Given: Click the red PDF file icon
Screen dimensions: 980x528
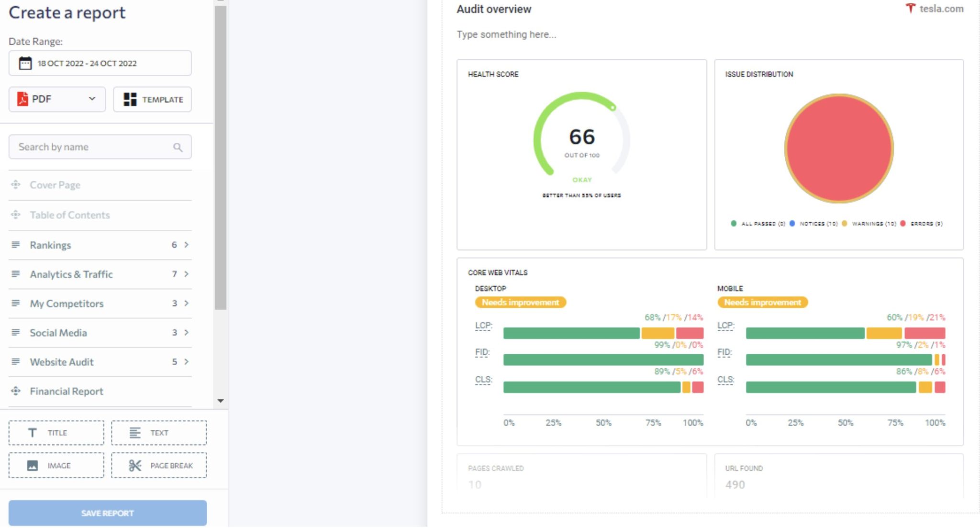Looking at the screenshot, I should click(22, 99).
